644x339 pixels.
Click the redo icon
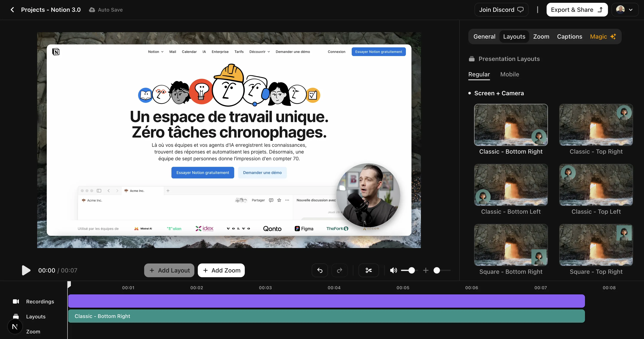pos(340,270)
